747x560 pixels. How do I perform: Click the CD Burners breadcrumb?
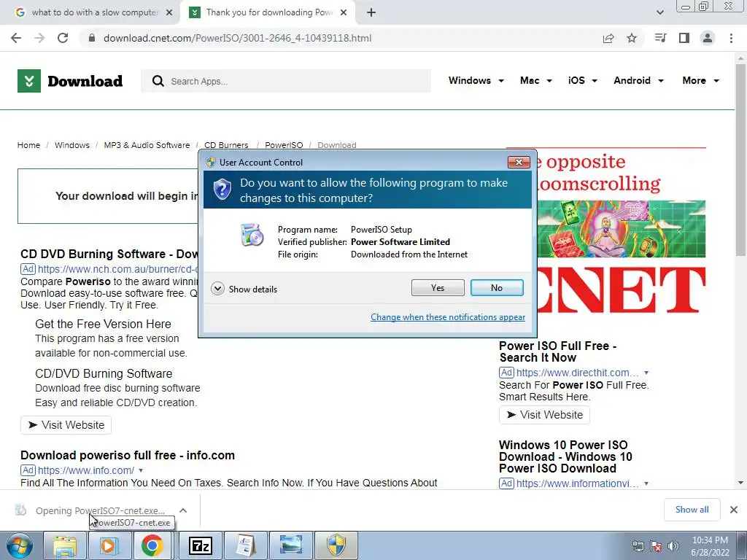point(226,145)
